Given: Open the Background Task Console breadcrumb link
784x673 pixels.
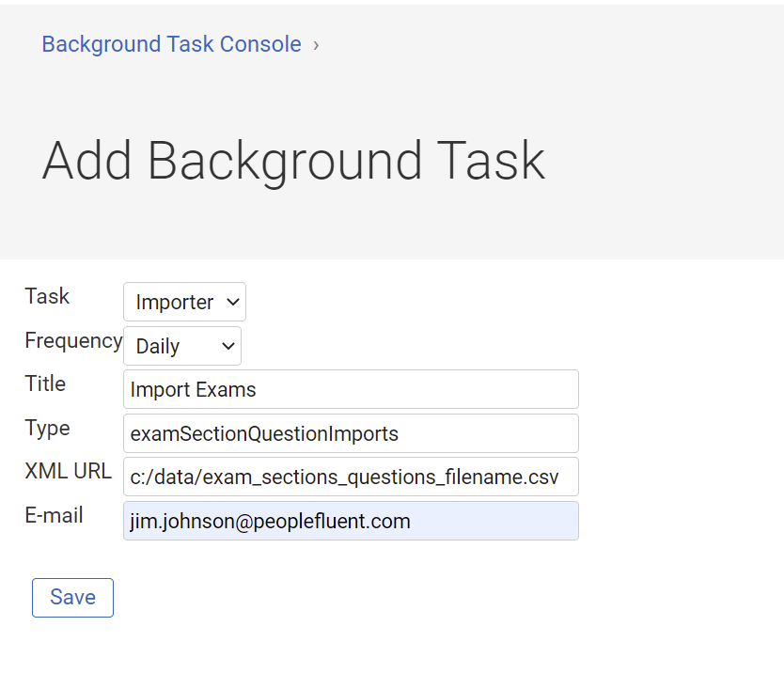Looking at the screenshot, I should (171, 44).
